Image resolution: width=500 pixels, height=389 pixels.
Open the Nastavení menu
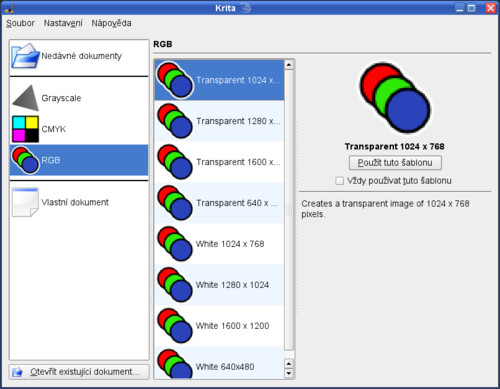point(63,23)
